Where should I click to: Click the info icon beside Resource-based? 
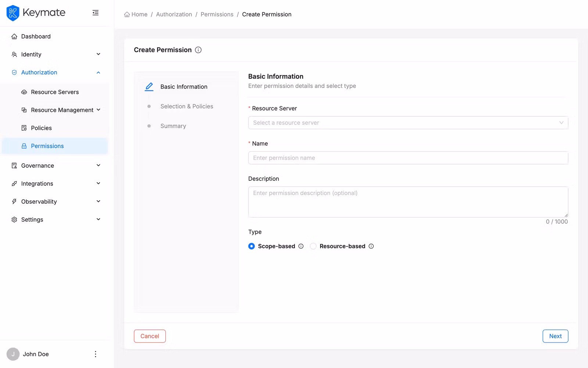click(371, 246)
